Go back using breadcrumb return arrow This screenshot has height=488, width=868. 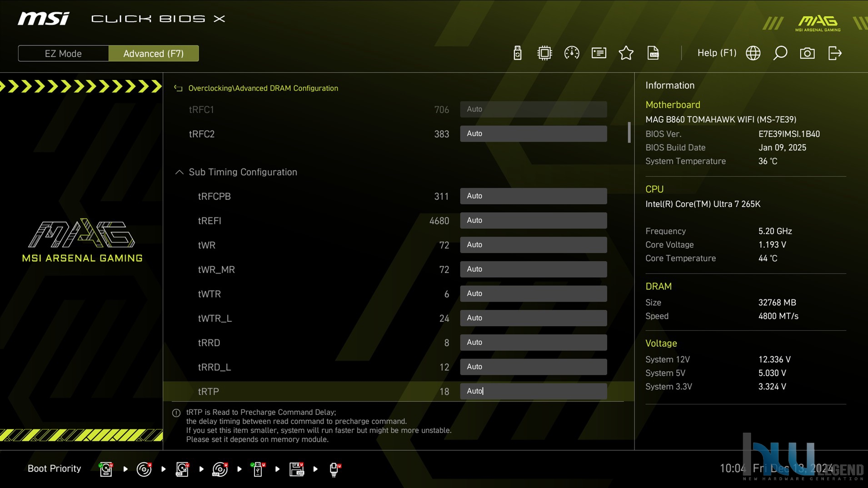pyautogui.click(x=178, y=88)
